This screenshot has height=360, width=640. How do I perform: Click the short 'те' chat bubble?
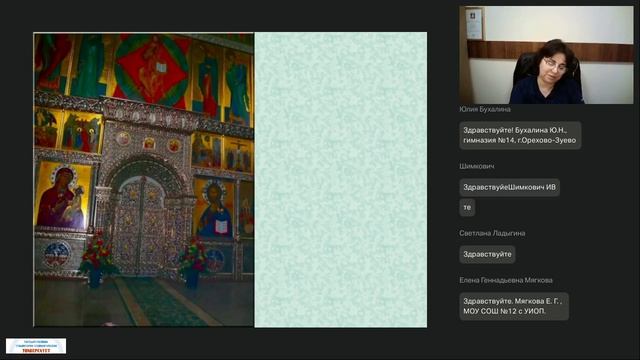tap(467, 207)
